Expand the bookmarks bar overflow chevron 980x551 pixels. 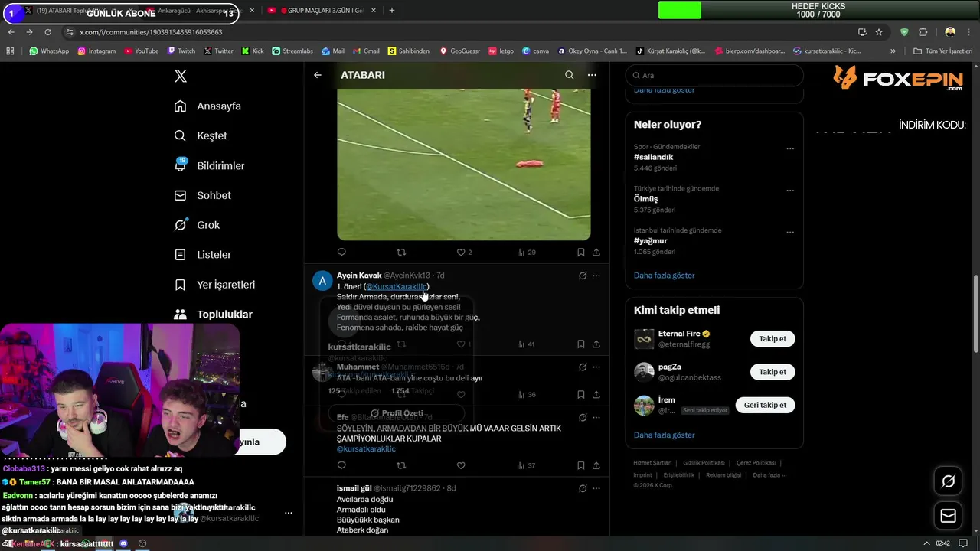[x=893, y=51]
